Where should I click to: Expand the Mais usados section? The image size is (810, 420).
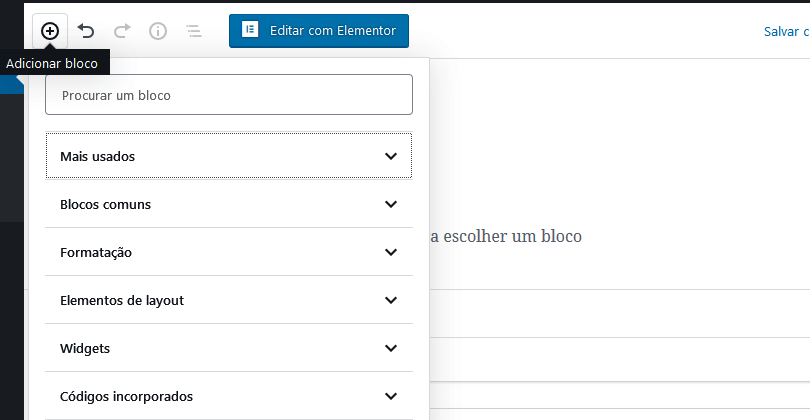click(x=229, y=156)
